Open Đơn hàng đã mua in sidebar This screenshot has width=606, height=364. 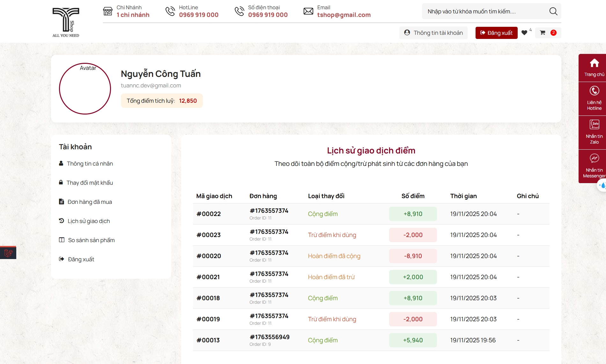(x=90, y=202)
